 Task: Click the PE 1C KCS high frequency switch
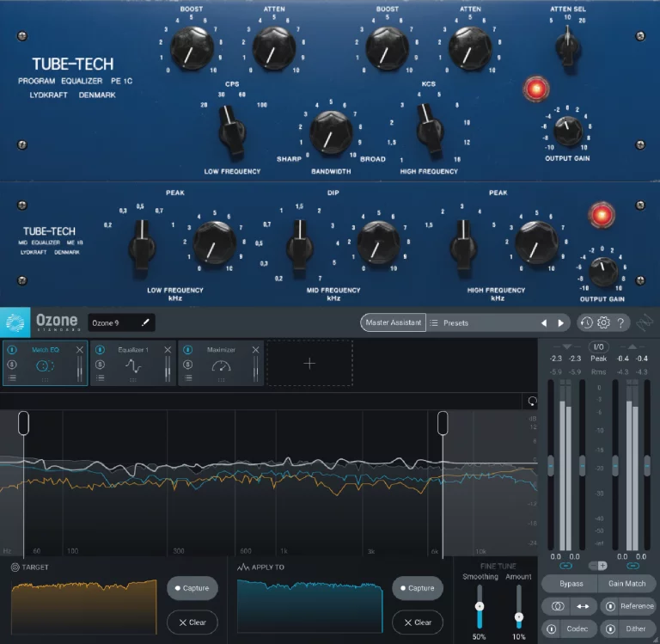pyautogui.click(x=430, y=130)
